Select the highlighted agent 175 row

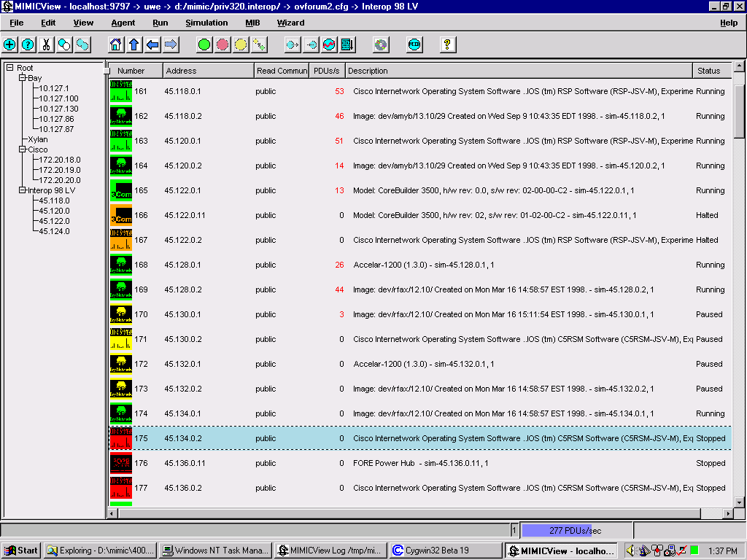[420, 438]
